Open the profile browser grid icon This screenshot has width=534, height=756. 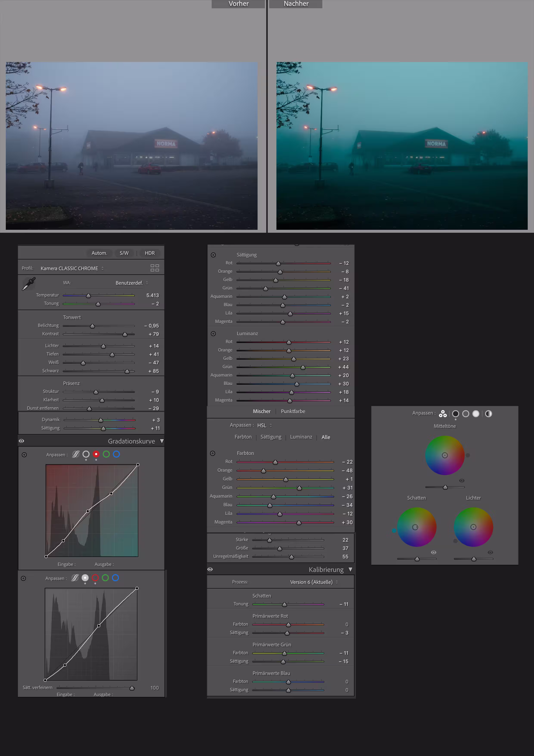click(155, 268)
